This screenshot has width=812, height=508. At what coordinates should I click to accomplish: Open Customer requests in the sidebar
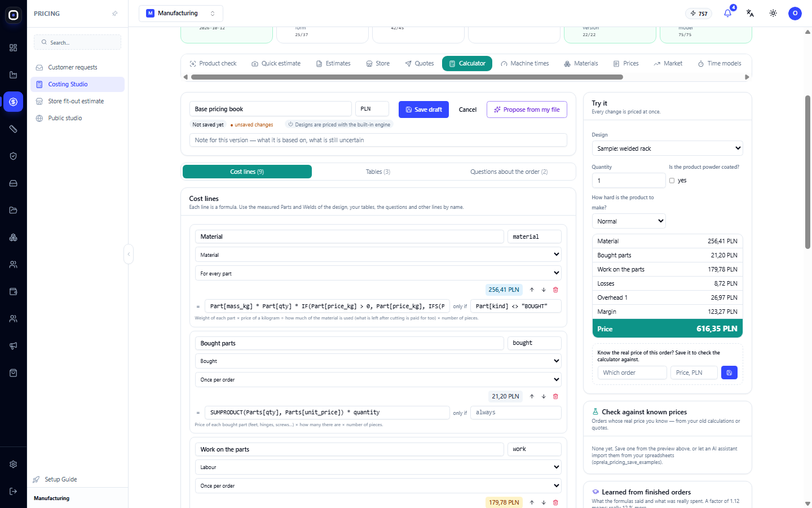click(77, 67)
